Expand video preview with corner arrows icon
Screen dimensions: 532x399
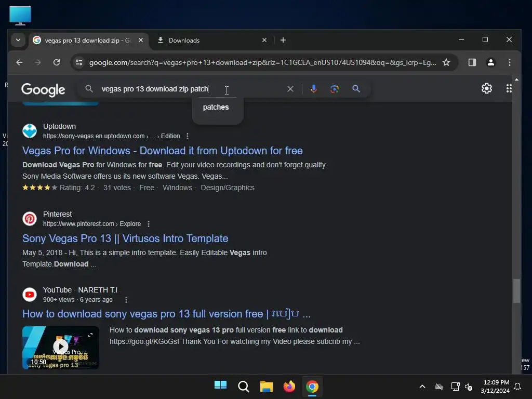click(x=90, y=335)
